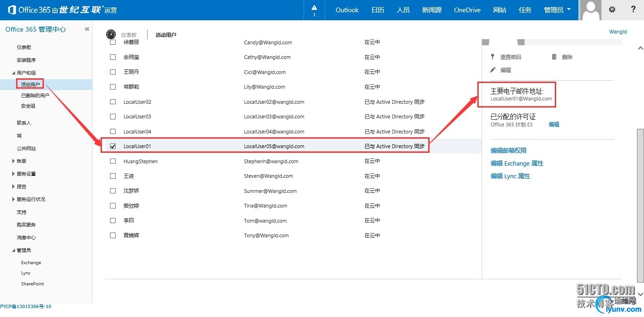Click the dashboard gauge icon
This screenshot has height=317, width=644.
tap(111, 34)
